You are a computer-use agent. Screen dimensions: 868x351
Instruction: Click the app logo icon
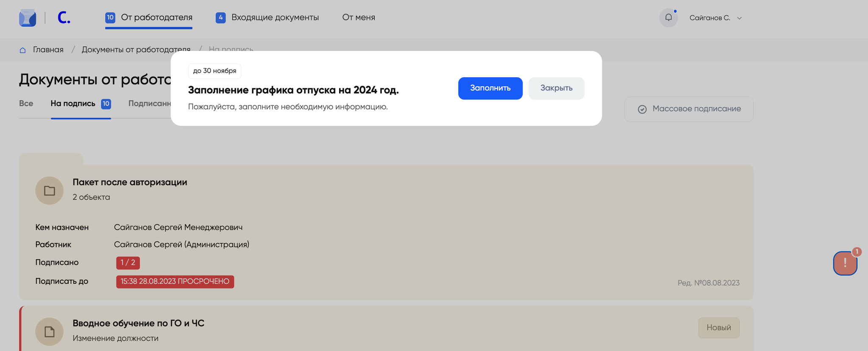click(x=28, y=18)
